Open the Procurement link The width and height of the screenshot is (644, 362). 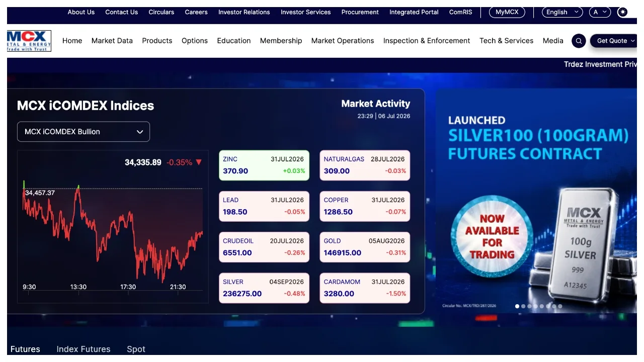pyautogui.click(x=360, y=12)
